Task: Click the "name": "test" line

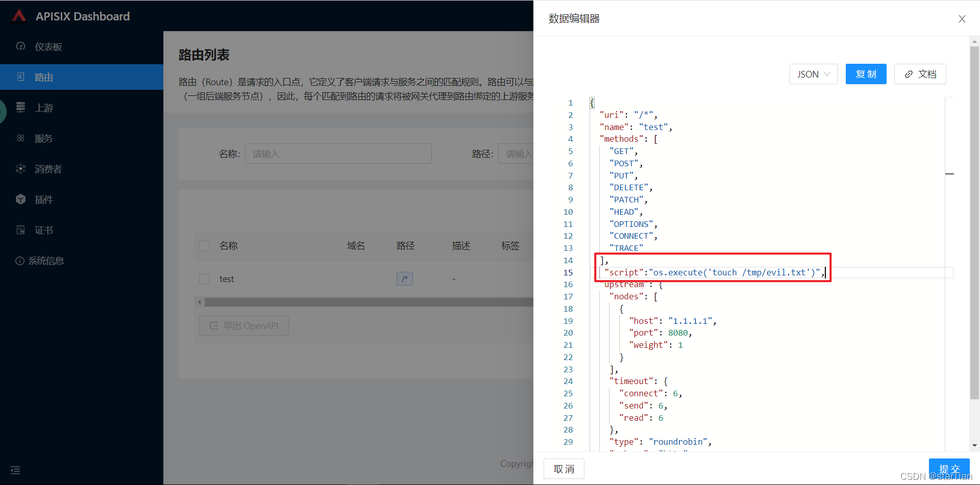Action: click(636, 127)
